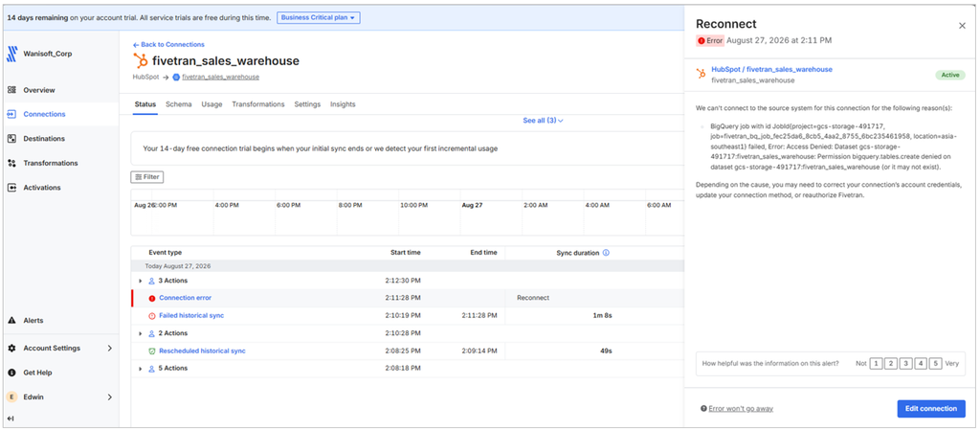Expand the See all (3) list
This screenshot has width=980, height=430.
(x=544, y=120)
